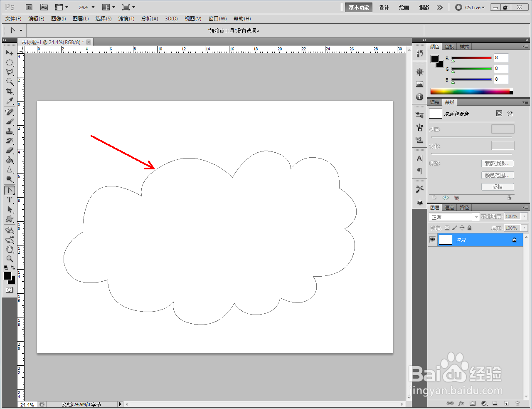Image resolution: width=532 pixels, height=409 pixels.
Task: Open the History panel icon
Action: click(x=419, y=53)
